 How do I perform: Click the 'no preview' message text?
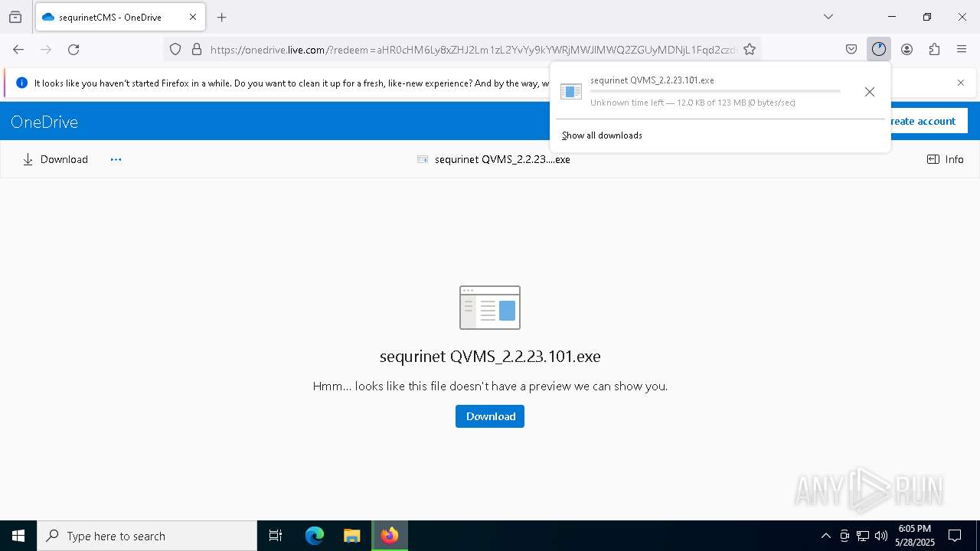(x=490, y=386)
